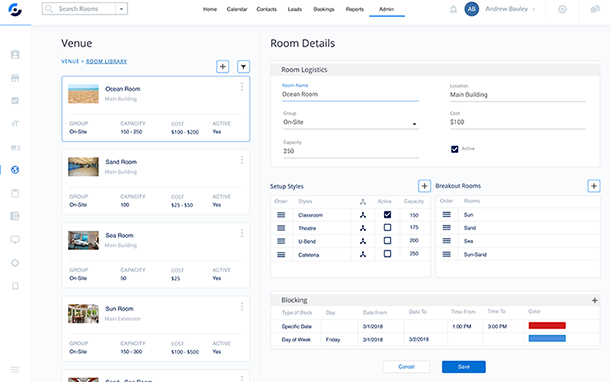Open the bookmark sidebar icon
This screenshot has height=382, width=611.
pyautogui.click(x=15, y=286)
